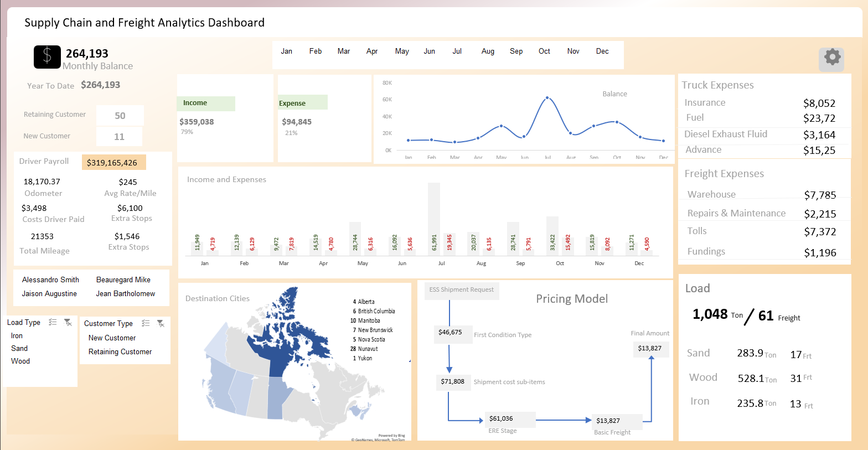Toggle the Wood load type filter
The height and width of the screenshot is (450, 868).
coord(20,361)
